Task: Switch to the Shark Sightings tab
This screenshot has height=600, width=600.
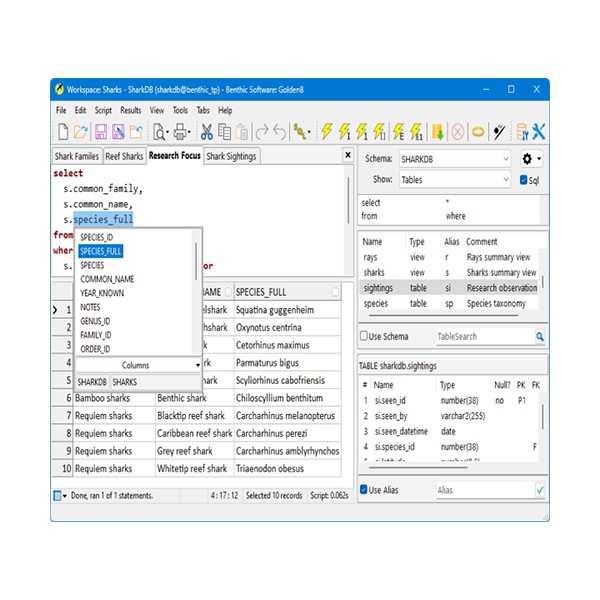Action: pyautogui.click(x=232, y=156)
